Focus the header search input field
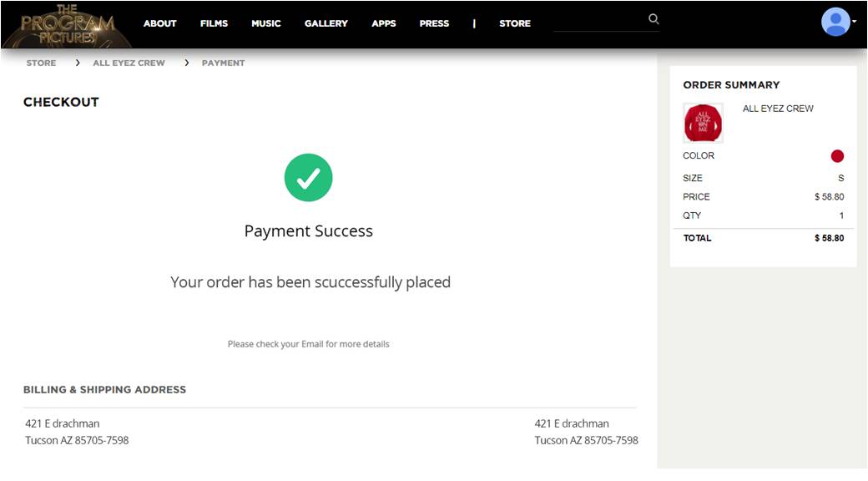The image size is (868, 481). pos(601,21)
